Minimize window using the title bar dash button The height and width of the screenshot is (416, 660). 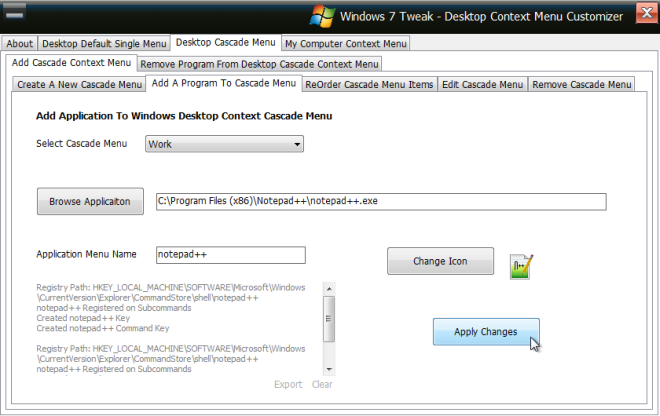click(x=14, y=13)
